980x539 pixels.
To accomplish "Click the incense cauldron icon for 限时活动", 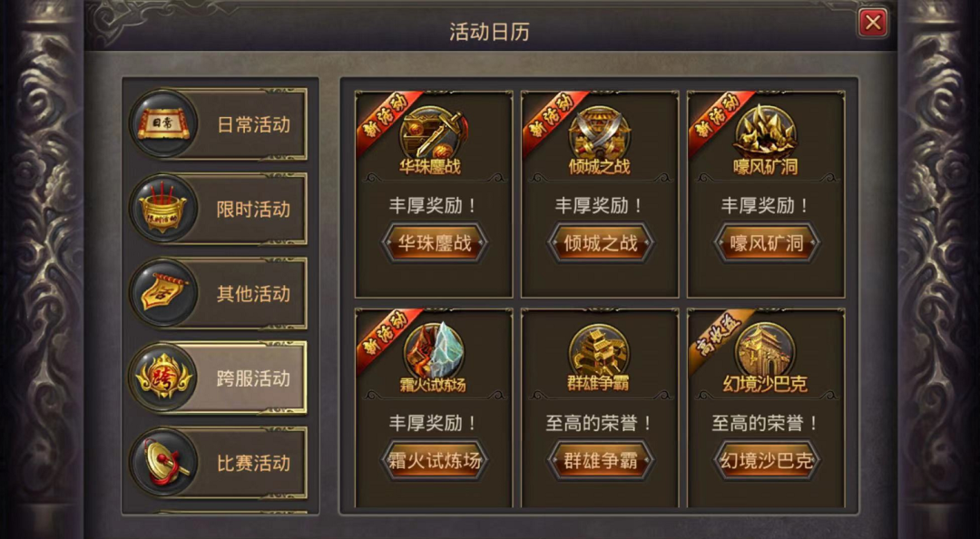I will click(x=163, y=208).
